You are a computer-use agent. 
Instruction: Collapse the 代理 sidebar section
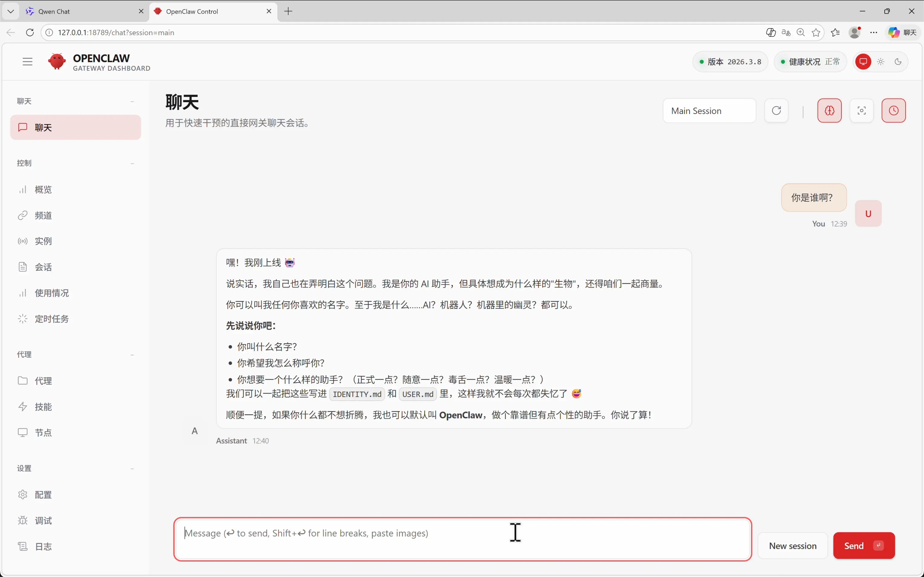132,354
